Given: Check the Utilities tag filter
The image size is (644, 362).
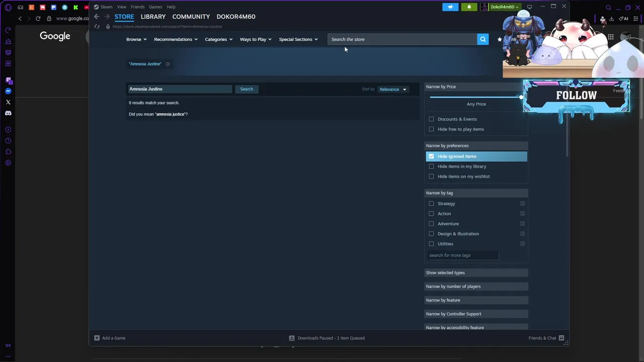Looking at the screenshot, I should [431, 244].
